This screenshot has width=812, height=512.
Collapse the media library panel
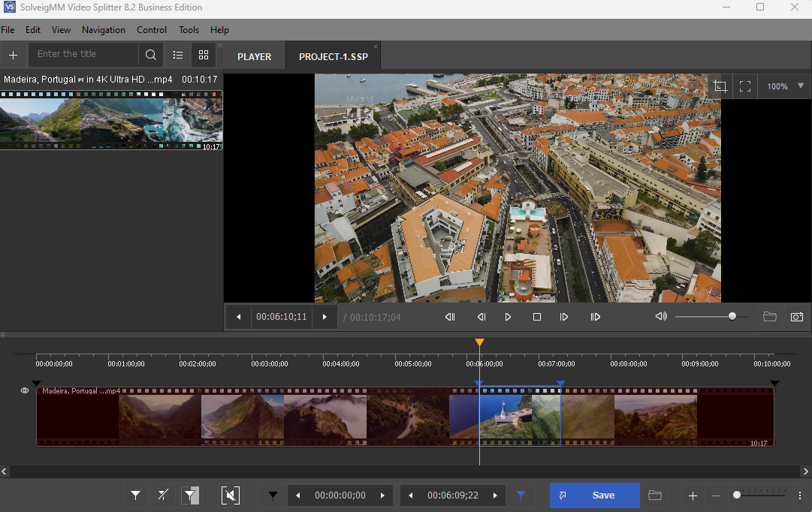220,46
